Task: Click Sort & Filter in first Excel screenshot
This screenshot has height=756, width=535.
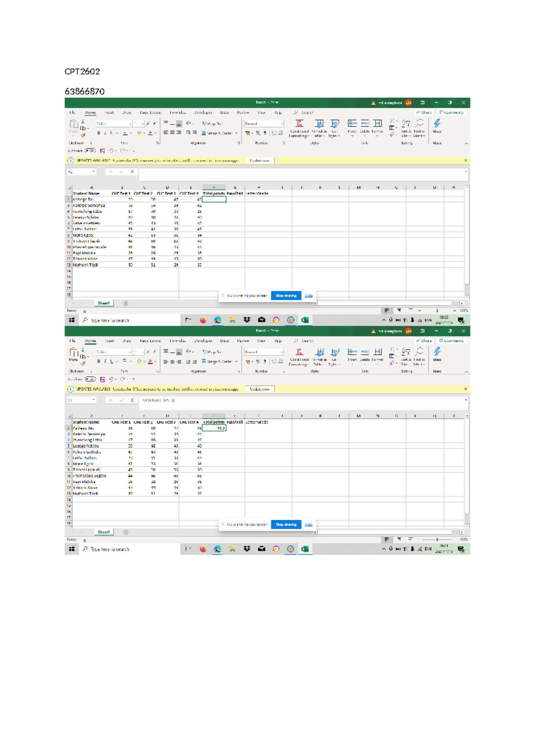Action: pos(406,128)
